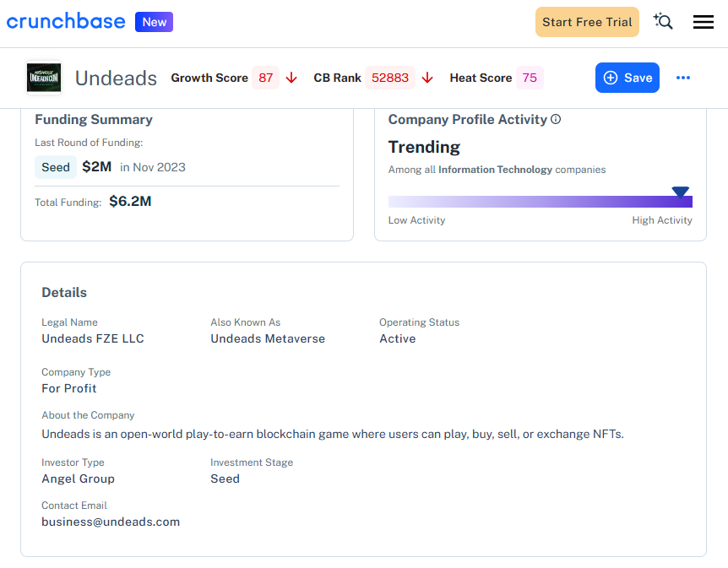
Task: Open the three-dot overflow menu beside Save
Action: pyautogui.click(x=683, y=77)
